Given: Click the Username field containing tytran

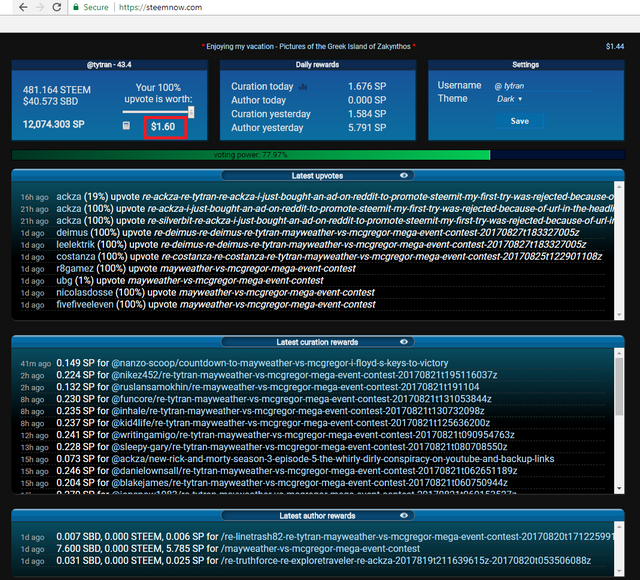Looking at the screenshot, I should 542,86.
